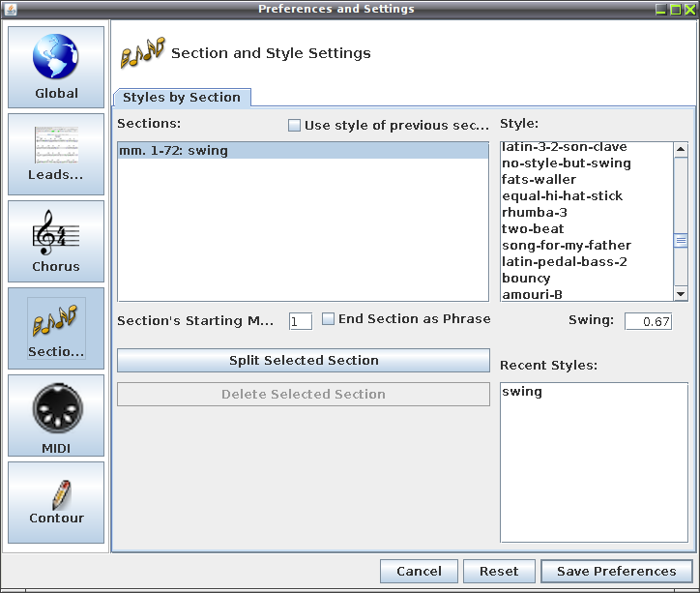Select the Chorus treble clef icon
This screenshot has width=700, height=593.
click(56, 232)
